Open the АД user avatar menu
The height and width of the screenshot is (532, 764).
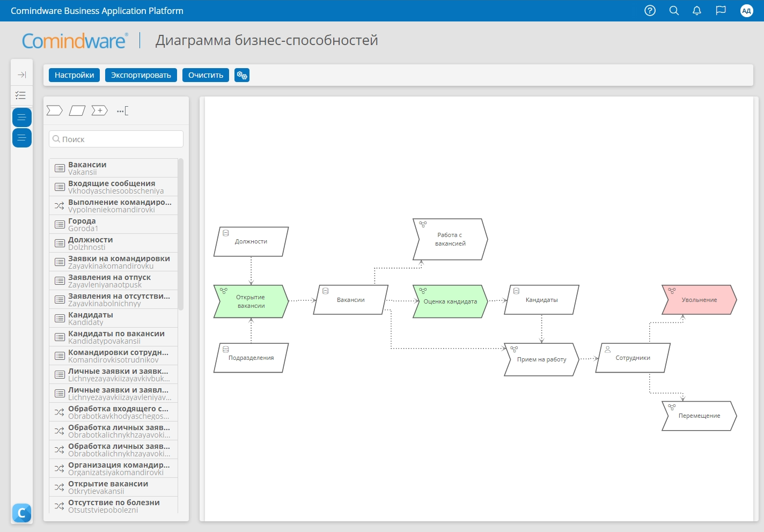click(x=746, y=11)
